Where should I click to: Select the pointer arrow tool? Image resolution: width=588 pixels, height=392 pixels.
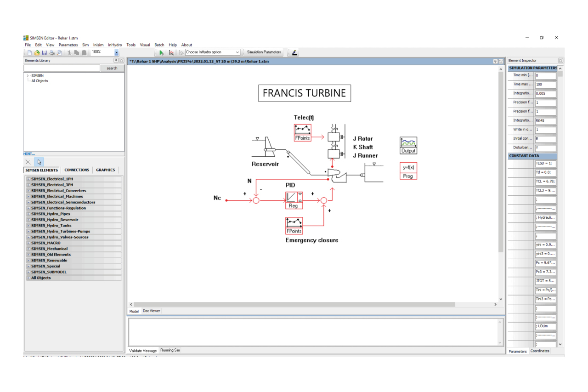40,162
